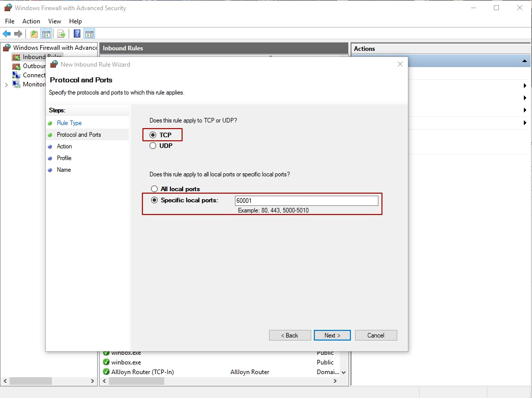This screenshot has height=398, width=532.
Task: Toggle the Show/Hide Console Tree toolbar icon
Action: [46, 34]
